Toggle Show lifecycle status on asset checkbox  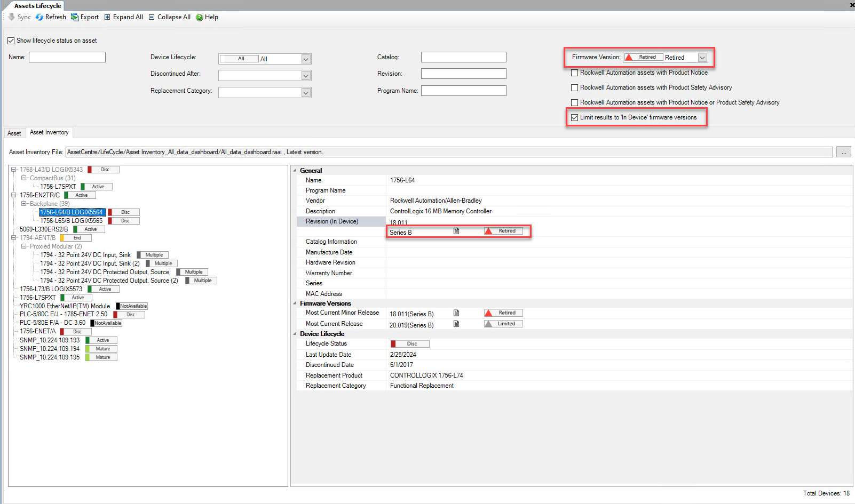[x=11, y=41]
